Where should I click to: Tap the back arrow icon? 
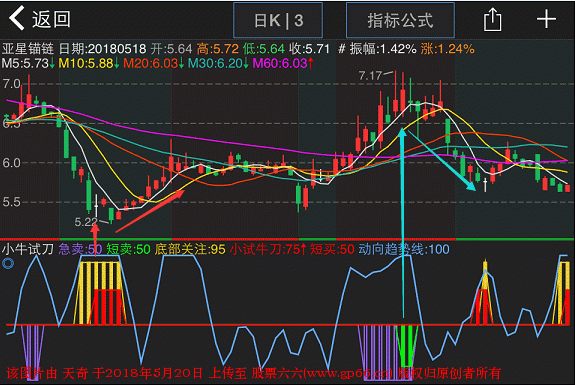click(x=17, y=18)
